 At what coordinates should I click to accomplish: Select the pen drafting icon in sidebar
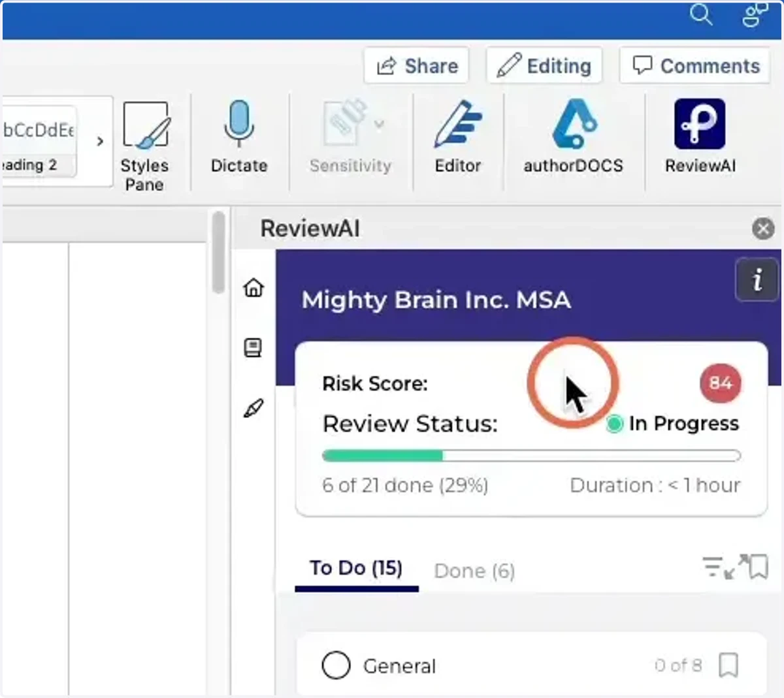coord(253,409)
